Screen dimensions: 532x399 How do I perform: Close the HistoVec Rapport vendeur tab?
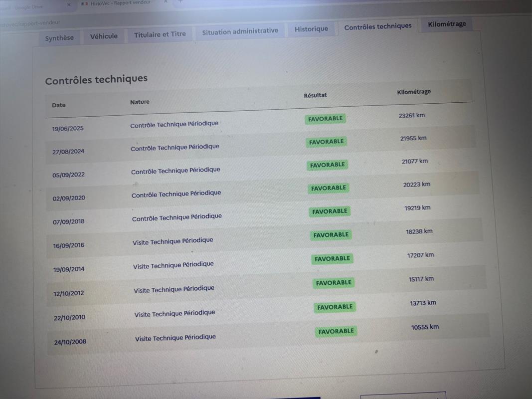point(167,2)
